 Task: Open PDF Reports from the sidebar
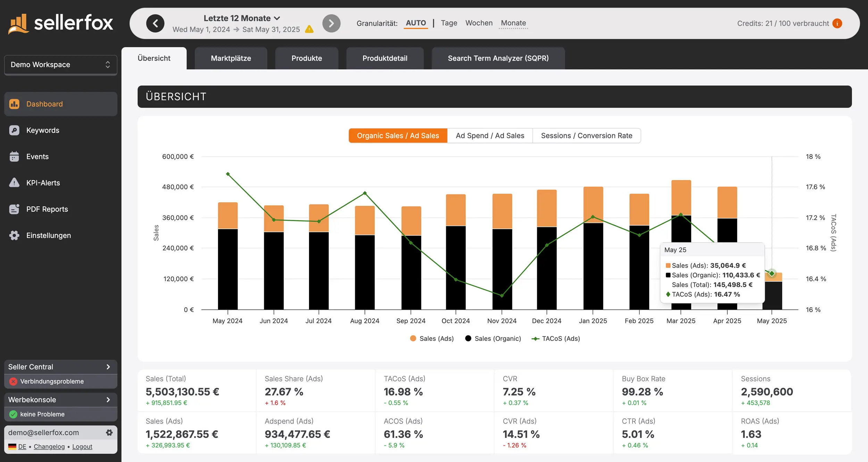tap(47, 209)
